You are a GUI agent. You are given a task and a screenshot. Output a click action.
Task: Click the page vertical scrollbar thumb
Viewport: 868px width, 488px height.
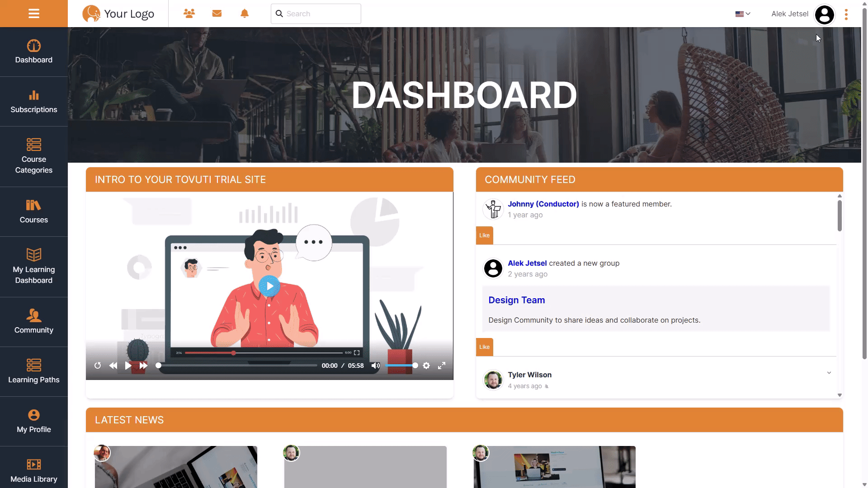864,183
